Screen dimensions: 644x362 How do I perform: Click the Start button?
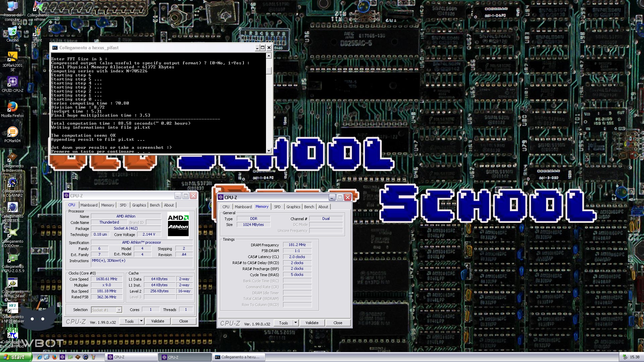[x=16, y=357]
